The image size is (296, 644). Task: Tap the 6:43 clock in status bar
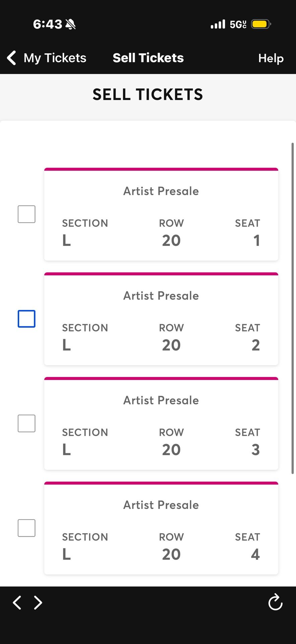48,24
